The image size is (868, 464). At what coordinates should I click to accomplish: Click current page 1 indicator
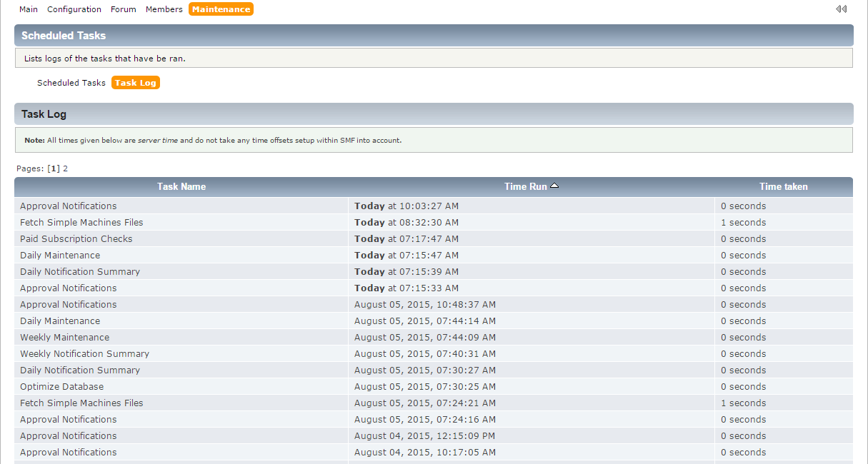[54, 168]
